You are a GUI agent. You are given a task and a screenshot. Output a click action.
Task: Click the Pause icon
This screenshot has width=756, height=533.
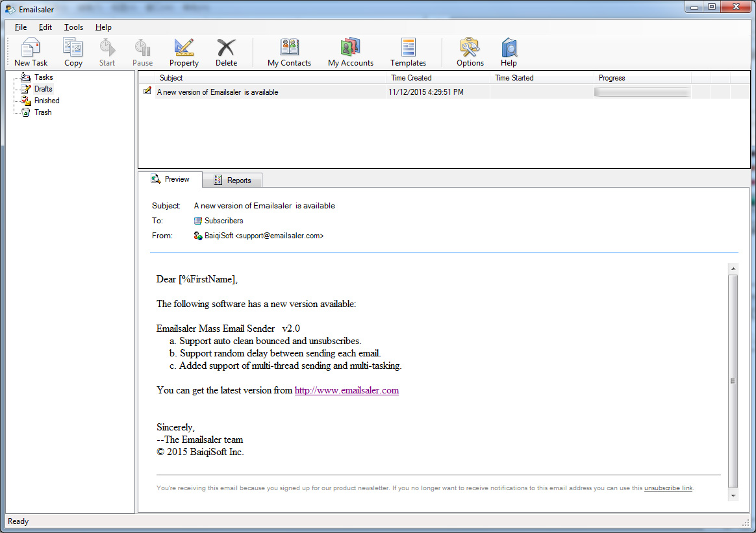click(x=142, y=52)
